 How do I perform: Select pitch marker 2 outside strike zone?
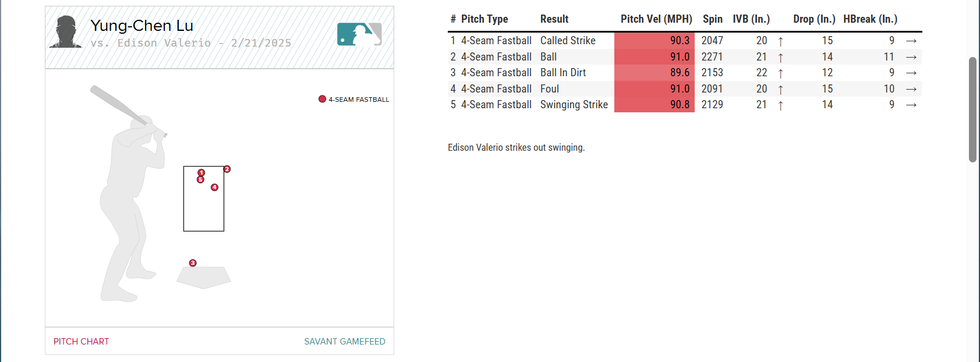click(x=227, y=169)
